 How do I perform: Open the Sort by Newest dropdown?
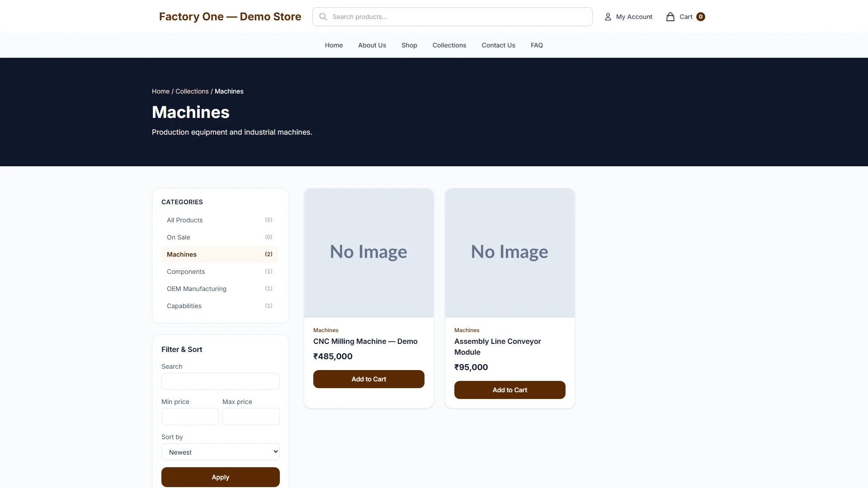pos(221,452)
